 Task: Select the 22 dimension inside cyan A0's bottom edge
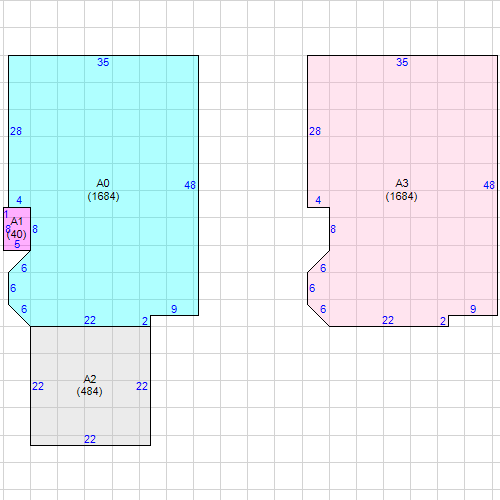click(90, 320)
